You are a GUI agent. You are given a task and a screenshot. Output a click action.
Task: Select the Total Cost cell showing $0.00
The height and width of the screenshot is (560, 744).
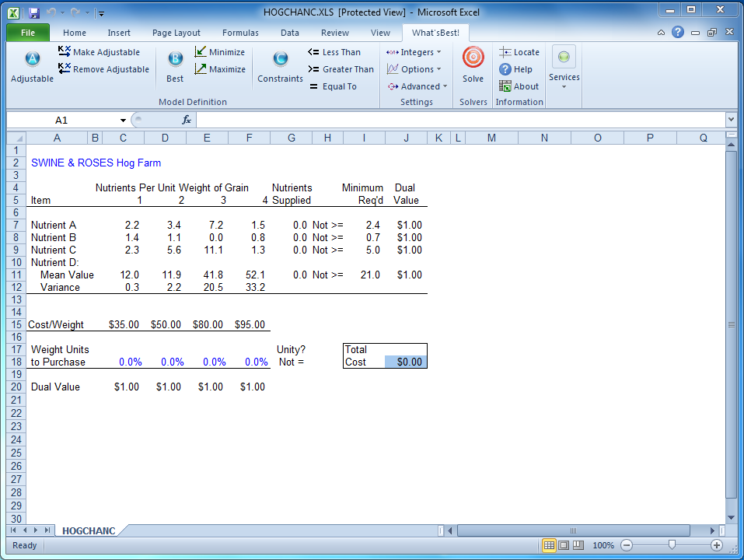tap(406, 362)
